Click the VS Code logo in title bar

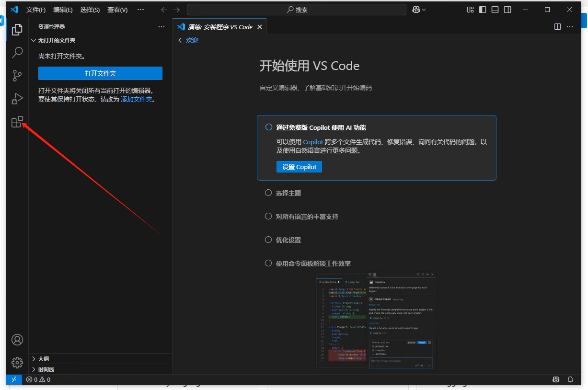14,10
